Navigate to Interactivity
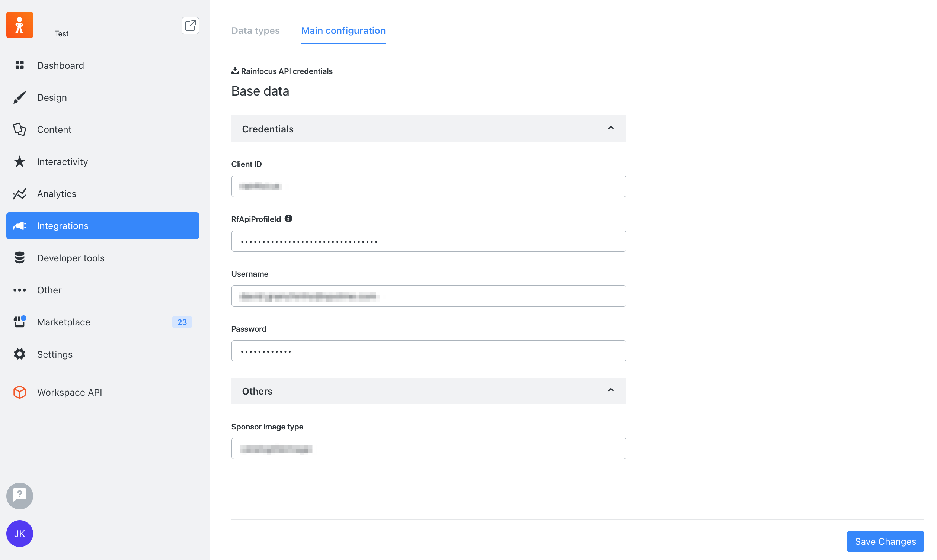Screen dimensions: 937x560 [x=103, y=161]
